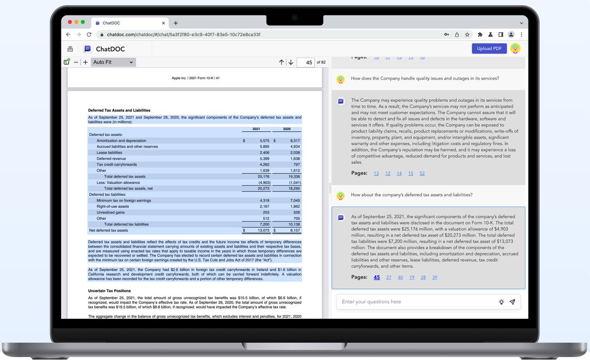This screenshot has width=590, height=364.
Task: Click the 'Right-of-use assets' table row
Action: point(195,207)
